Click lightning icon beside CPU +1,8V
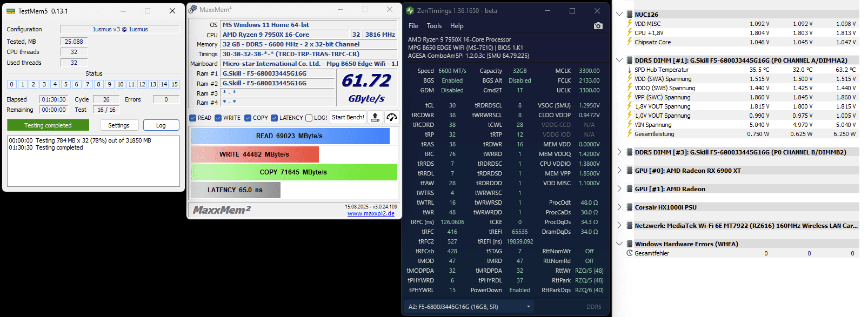The width and height of the screenshot is (868, 317). point(629,33)
